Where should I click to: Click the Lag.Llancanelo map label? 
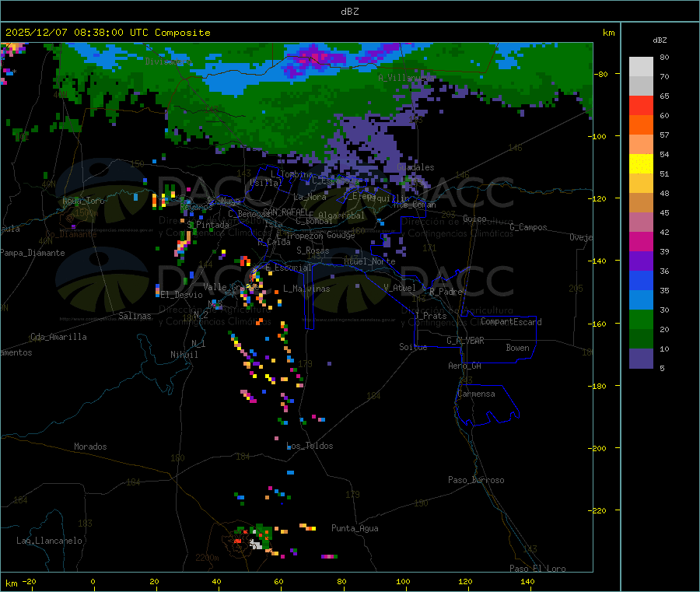[x=49, y=541]
